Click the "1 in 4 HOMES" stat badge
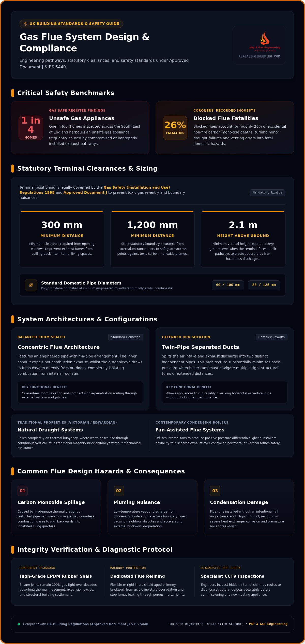This screenshot has height=644, width=305. [31, 128]
